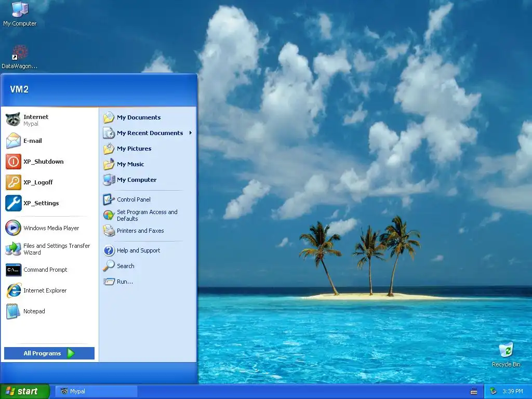Screen dimensions: 532x399
Task: Open the Mypal raccoon Internet icon
Action: click(13, 120)
